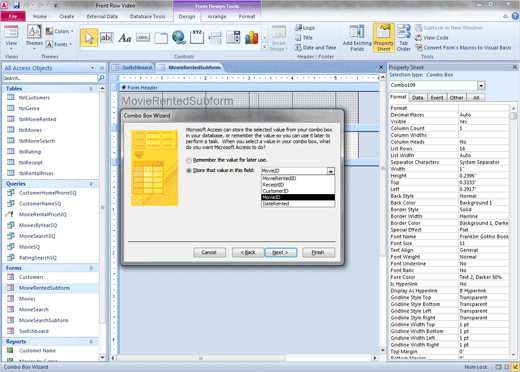The width and height of the screenshot is (520, 372).
Task: Select the pointer Select tool in Controls
Action: tap(89, 38)
